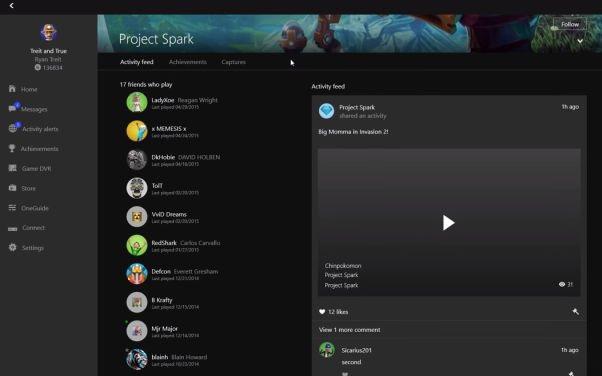Switch to the Captures tab
The width and height of the screenshot is (602, 376).
coord(233,62)
